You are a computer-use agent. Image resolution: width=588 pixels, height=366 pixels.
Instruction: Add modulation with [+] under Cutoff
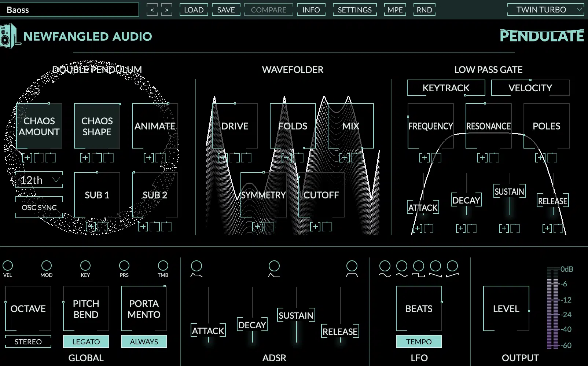pos(315,227)
